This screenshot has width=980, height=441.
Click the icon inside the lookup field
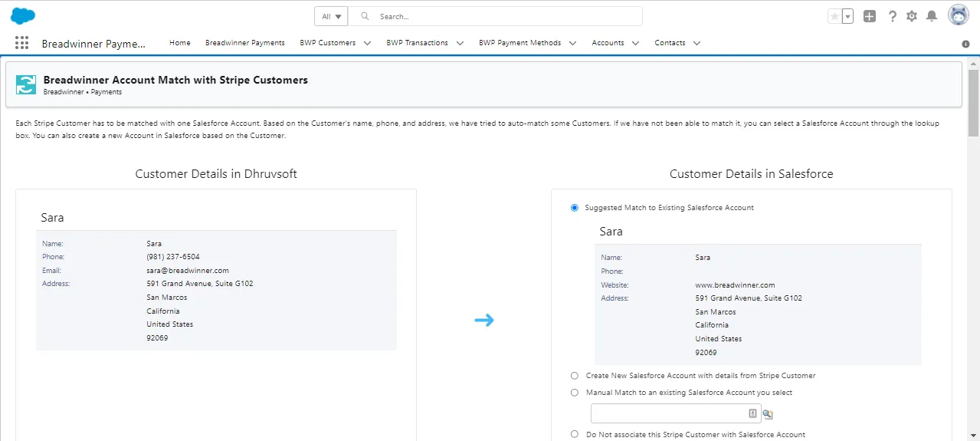click(752, 413)
